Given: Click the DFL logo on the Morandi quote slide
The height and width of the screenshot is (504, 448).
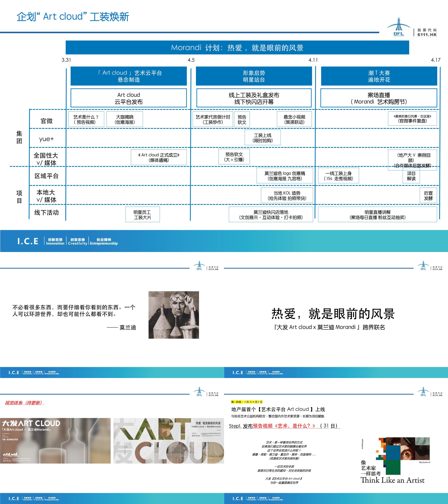Looking at the screenshot, I should (200, 266).
